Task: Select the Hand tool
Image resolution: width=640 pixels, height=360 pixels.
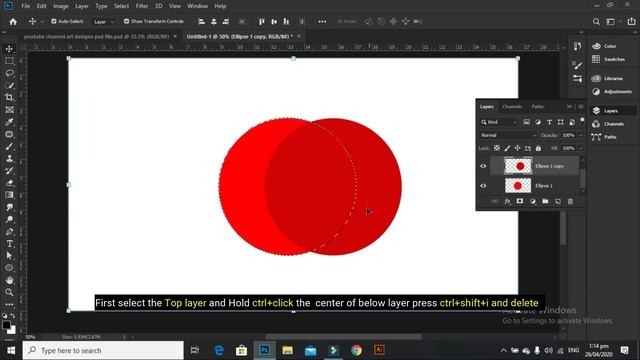Action: point(9,280)
